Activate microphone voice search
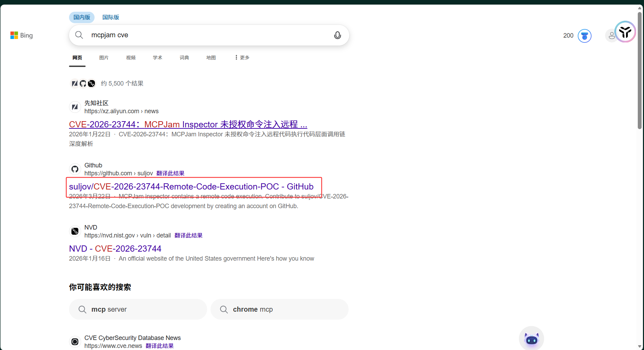The image size is (644, 350). (x=337, y=35)
